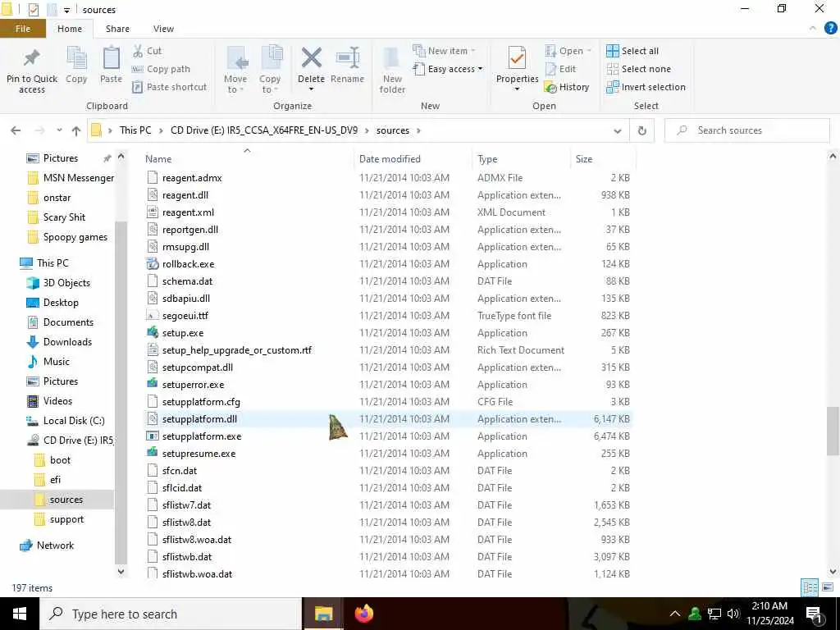Click the Windows taskbar search box
The image size is (840, 630).
(171, 614)
